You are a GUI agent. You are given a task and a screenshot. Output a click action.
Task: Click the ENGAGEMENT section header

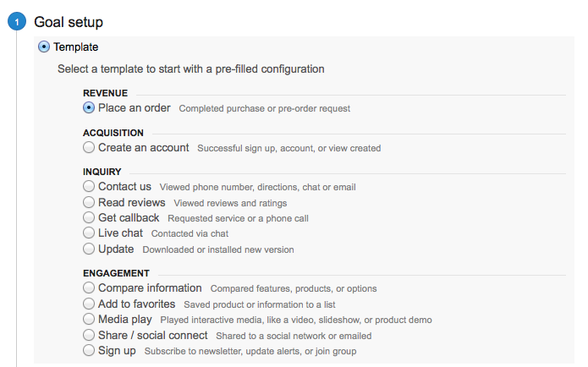coord(116,273)
